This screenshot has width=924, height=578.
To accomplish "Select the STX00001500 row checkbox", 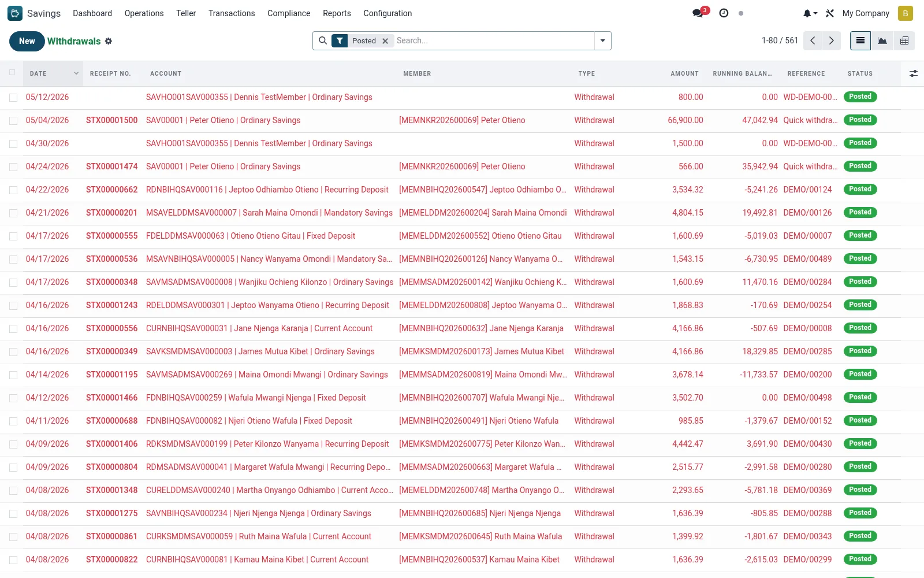I will (x=13, y=121).
